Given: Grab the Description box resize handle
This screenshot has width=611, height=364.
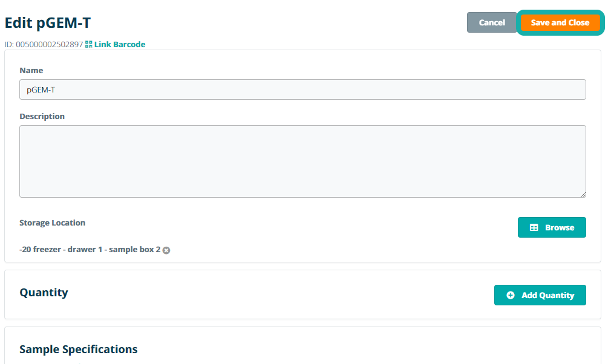Looking at the screenshot, I should click(583, 194).
